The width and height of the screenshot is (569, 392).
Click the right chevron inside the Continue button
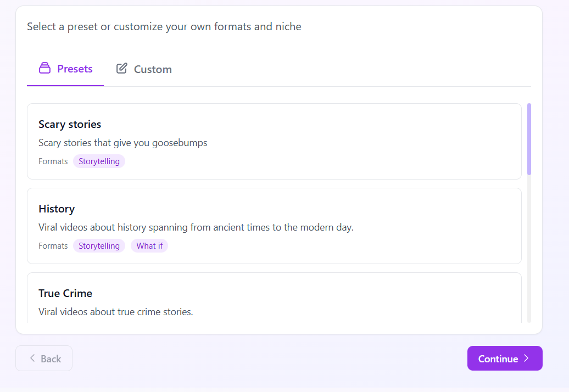coord(526,358)
